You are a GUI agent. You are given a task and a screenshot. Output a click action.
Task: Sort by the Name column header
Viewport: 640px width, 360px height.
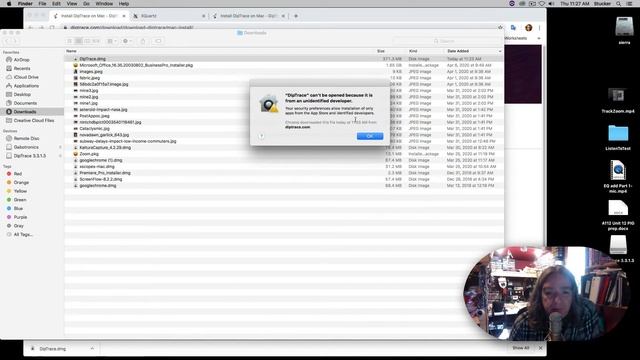pos(71,51)
